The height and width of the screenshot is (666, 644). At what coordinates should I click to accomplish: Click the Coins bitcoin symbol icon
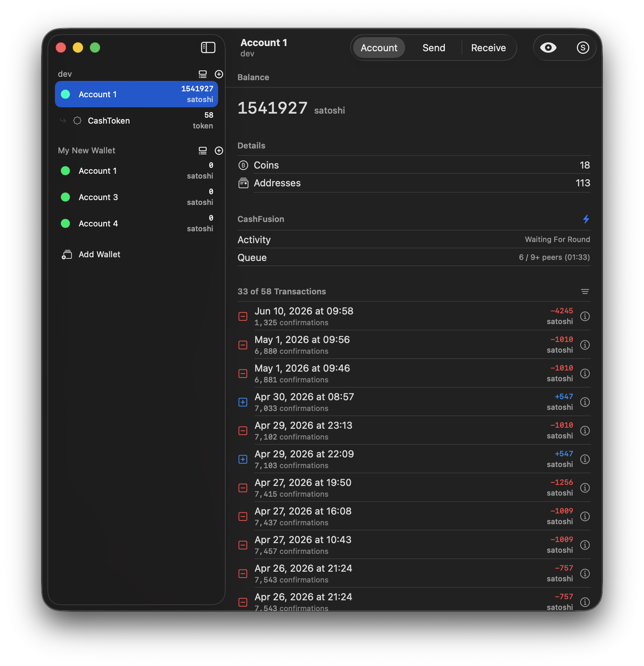tap(243, 165)
